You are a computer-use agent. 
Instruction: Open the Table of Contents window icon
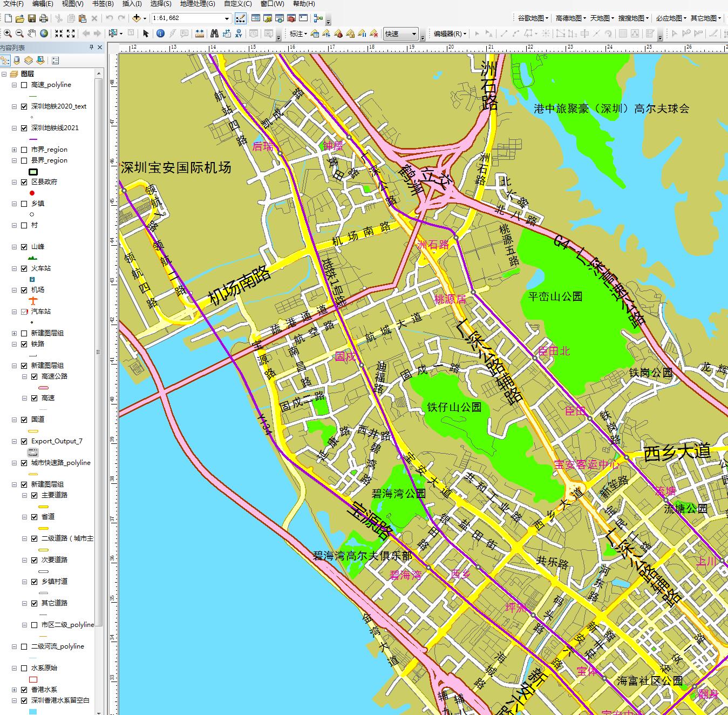click(x=256, y=18)
